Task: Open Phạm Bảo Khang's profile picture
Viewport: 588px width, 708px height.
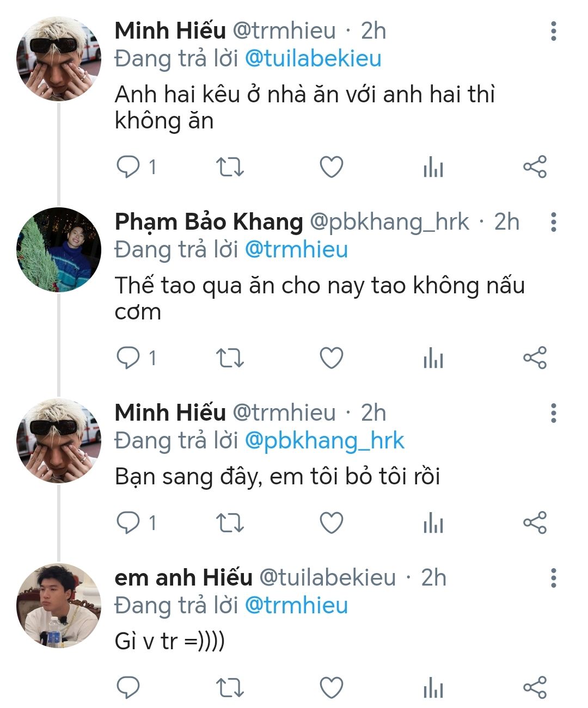Action: (x=59, y=250)
